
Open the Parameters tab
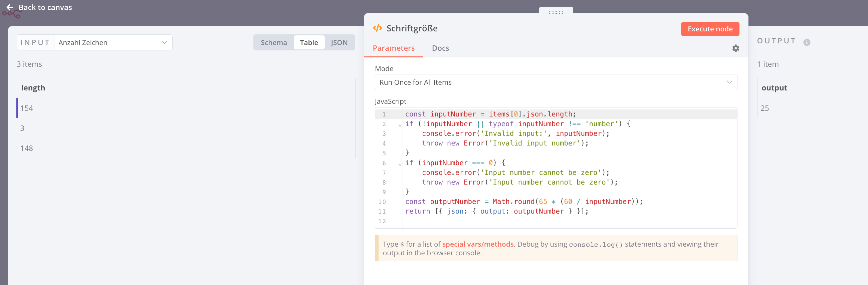point(394,48)
